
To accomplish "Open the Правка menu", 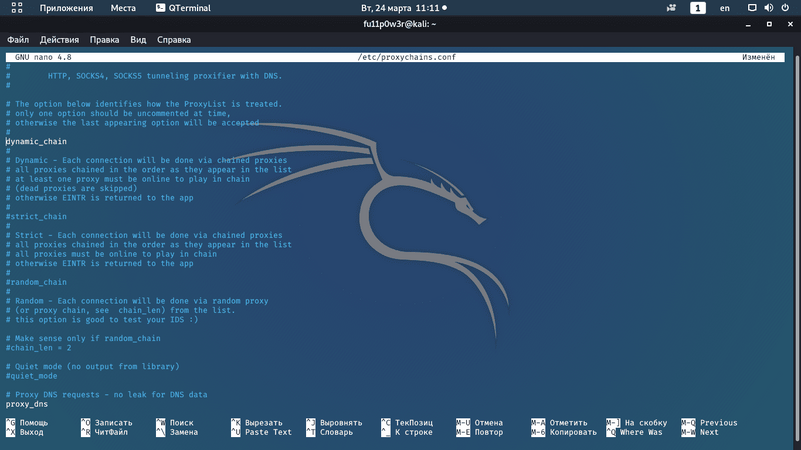I will tap(104, 40).
